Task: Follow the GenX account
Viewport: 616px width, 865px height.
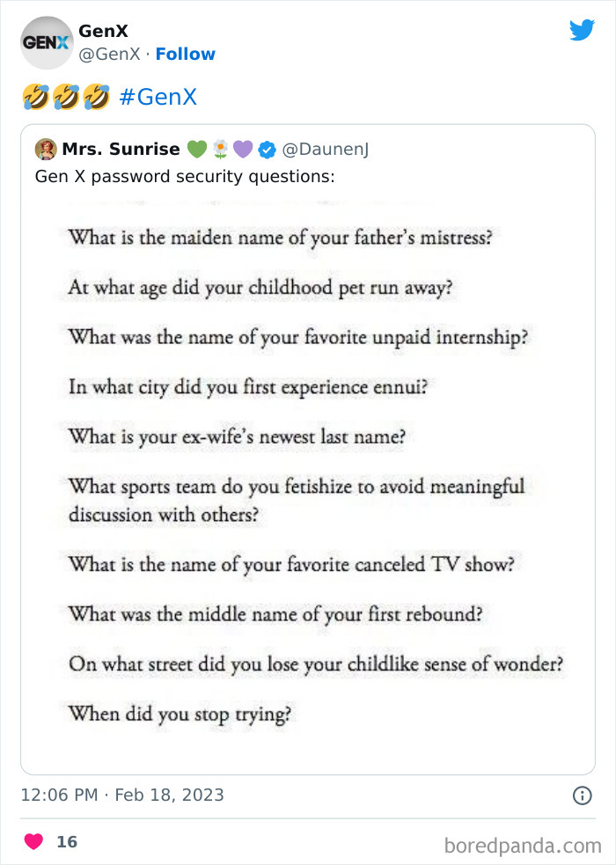Action: [x=185, y=54]
